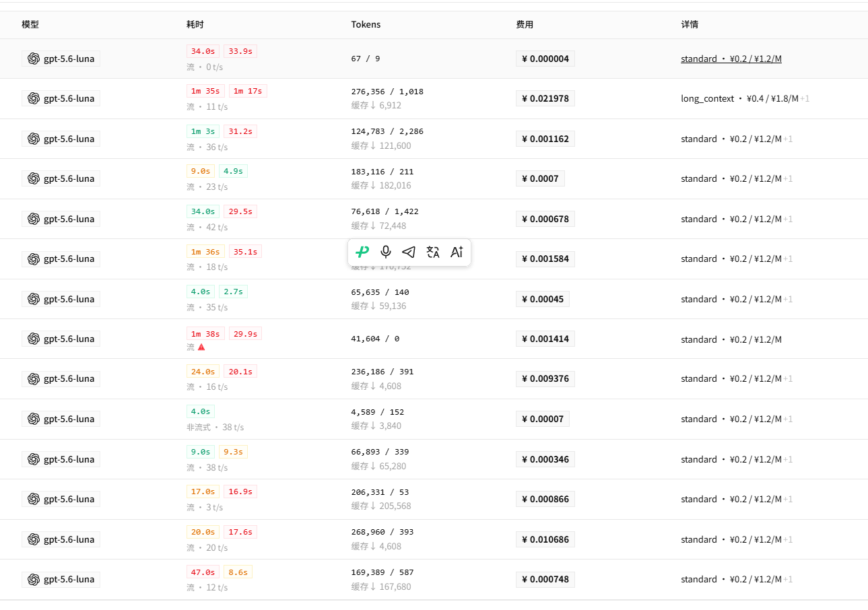Click the paper plane send icon
The image size is (868, 610).
[409, 252]
